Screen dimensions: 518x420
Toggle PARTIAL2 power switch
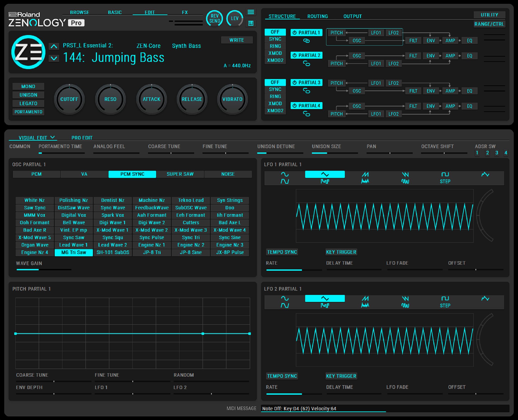pos(295,55)
